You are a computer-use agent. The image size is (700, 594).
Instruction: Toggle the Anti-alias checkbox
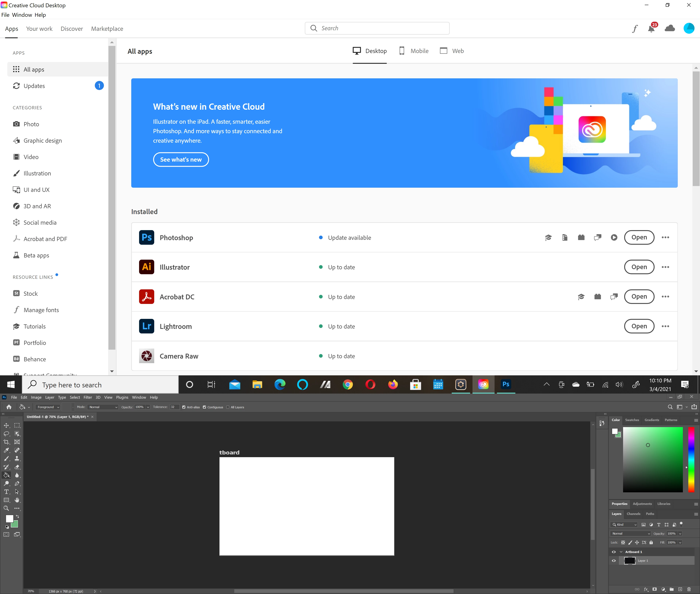pyautogui.click(x=184, y=407)
